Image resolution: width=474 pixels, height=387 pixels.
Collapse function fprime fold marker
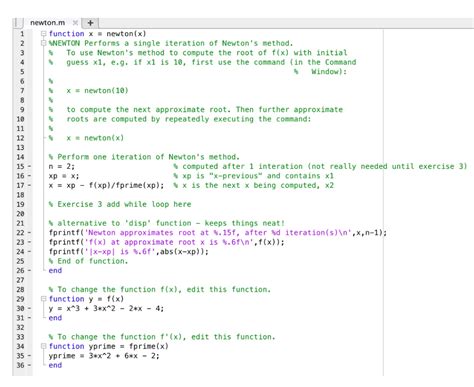click(43, 346)
